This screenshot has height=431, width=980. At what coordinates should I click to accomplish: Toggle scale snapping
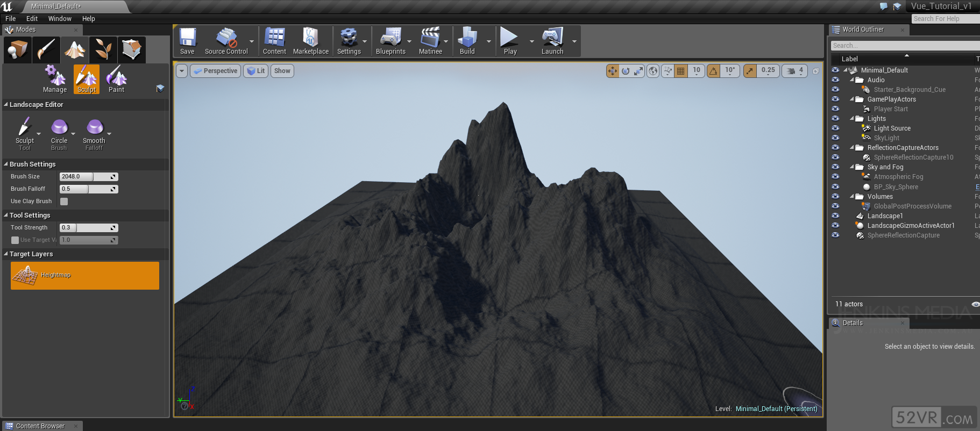(x=750, y=71)
